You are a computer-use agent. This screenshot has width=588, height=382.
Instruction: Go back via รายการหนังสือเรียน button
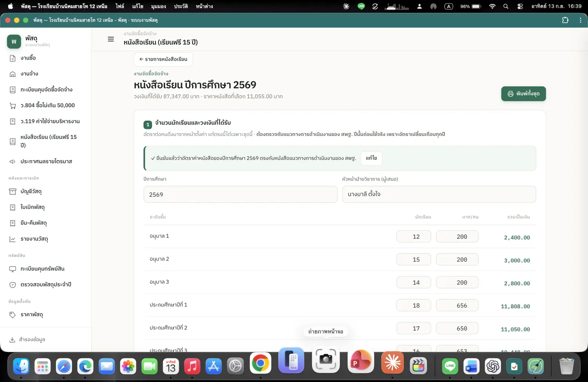point(163,59)
